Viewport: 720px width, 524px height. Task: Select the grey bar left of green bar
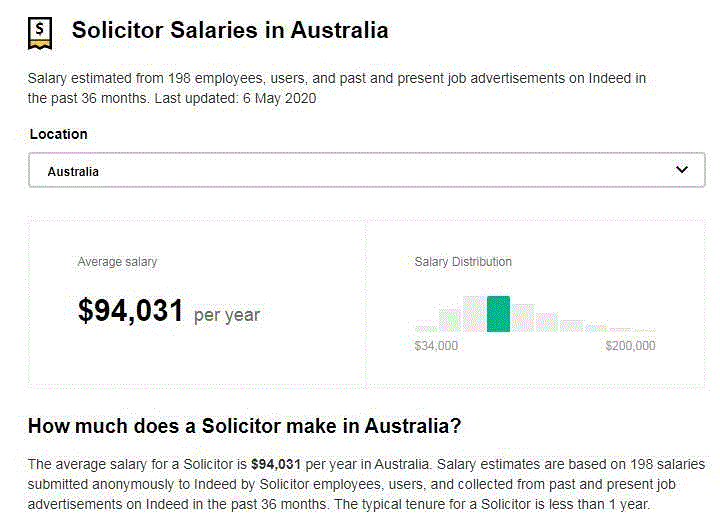[474, 314]
